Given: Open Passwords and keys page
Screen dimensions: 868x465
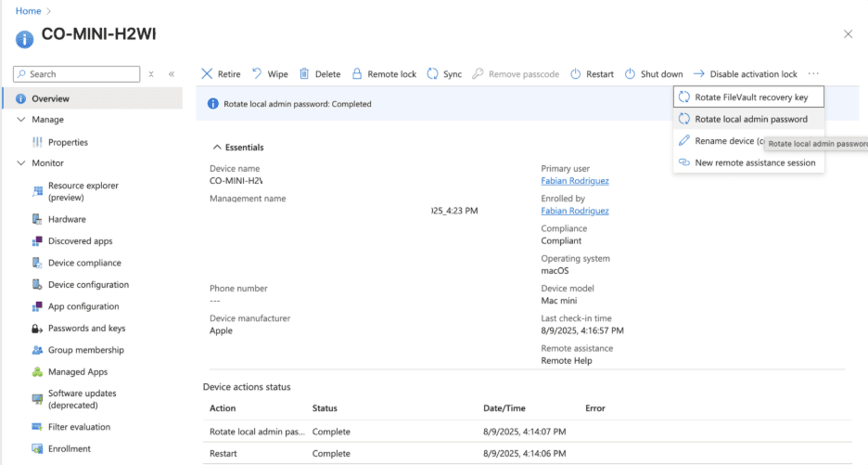Looking at the screenshot, I should coord(86,329).
